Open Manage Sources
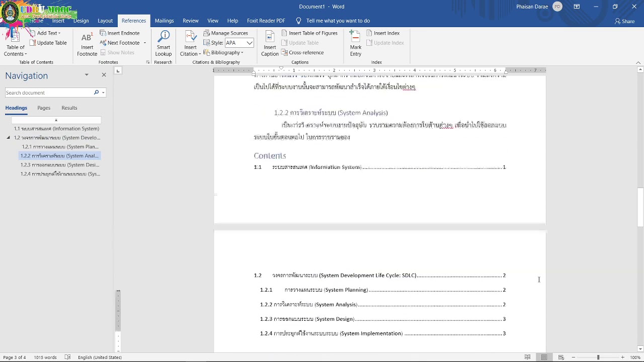The image size is (644, 362). (x=226, y=33)
